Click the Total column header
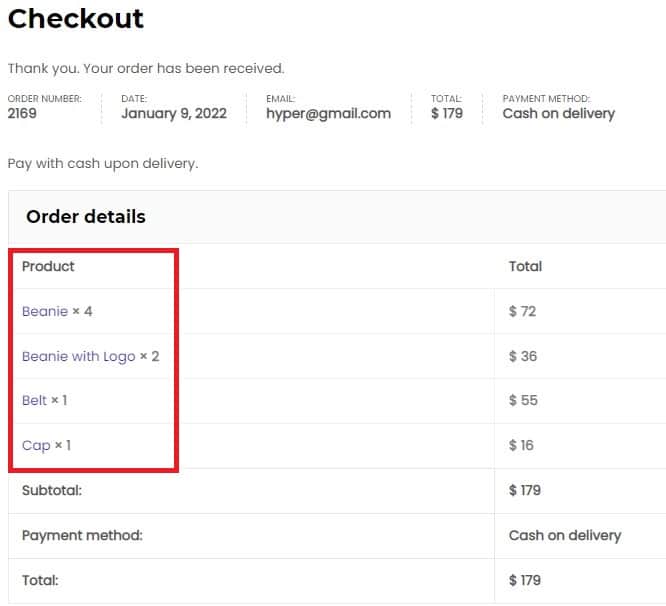Viewport: 666px width, 606px height. coord(525,266)
